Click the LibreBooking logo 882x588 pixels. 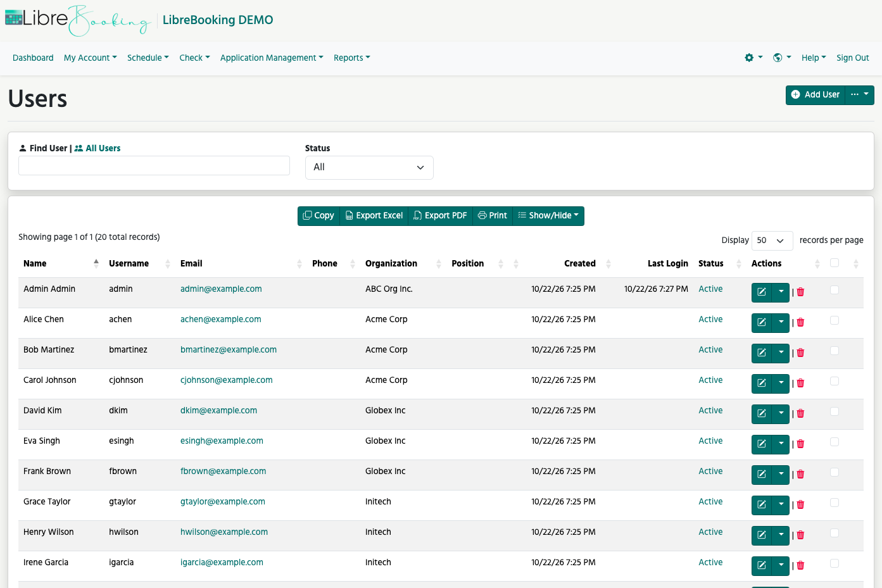pos(79,20)
